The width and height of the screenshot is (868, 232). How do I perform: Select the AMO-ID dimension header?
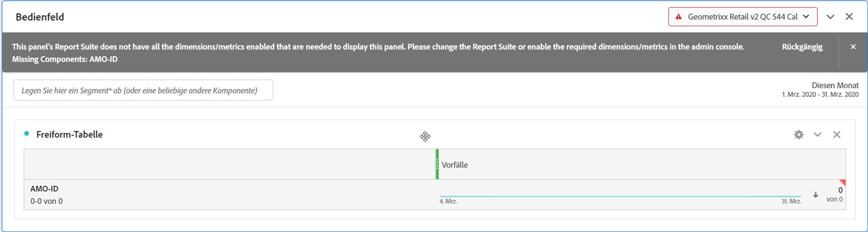[44, 189]
